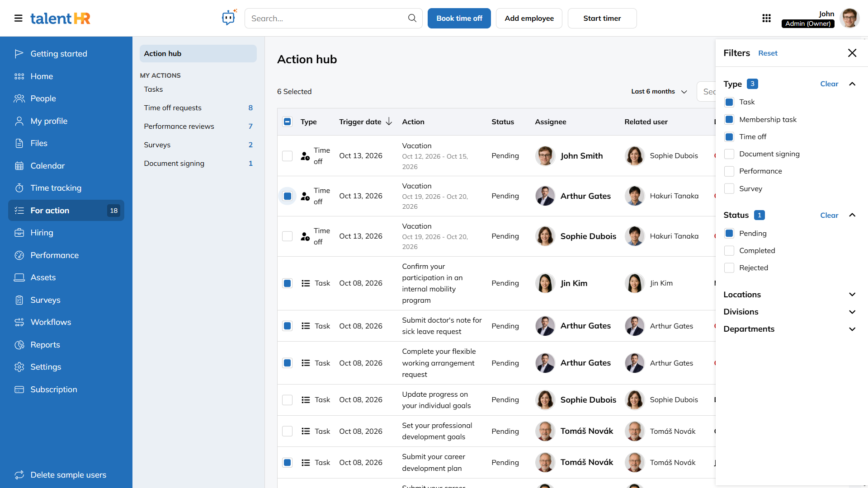Open Settings in sidebar

coord(66,367)
